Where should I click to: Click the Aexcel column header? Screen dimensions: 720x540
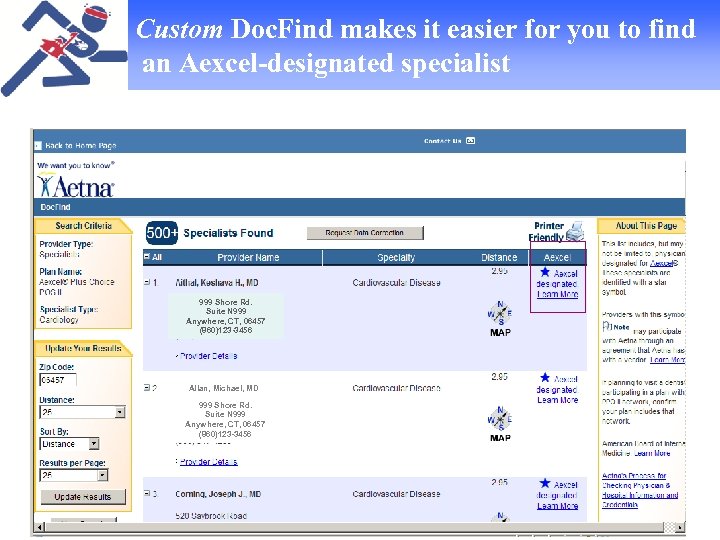[557, 258]
